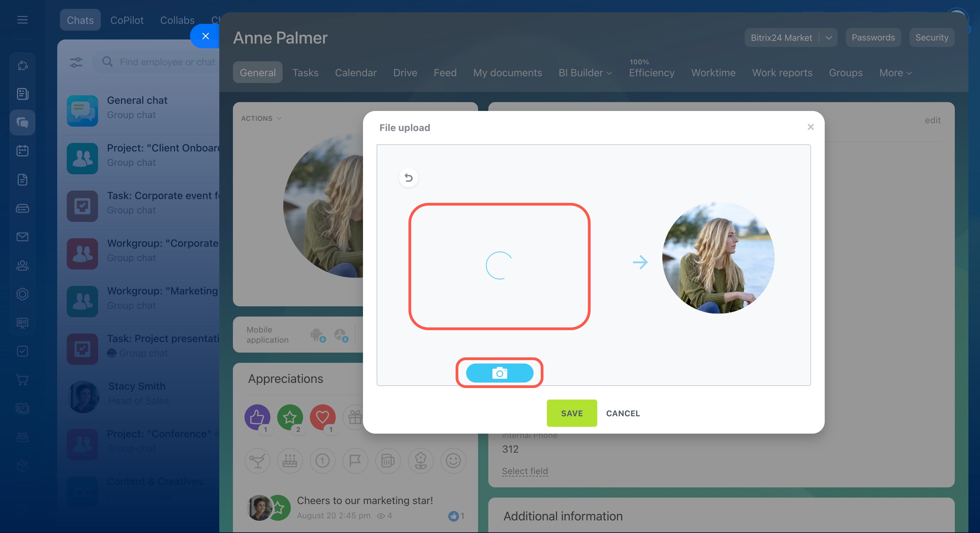Expand the Bitrix24 Market dropdown arrow
This screenshot has height=533, width=980.
(828, 38)
